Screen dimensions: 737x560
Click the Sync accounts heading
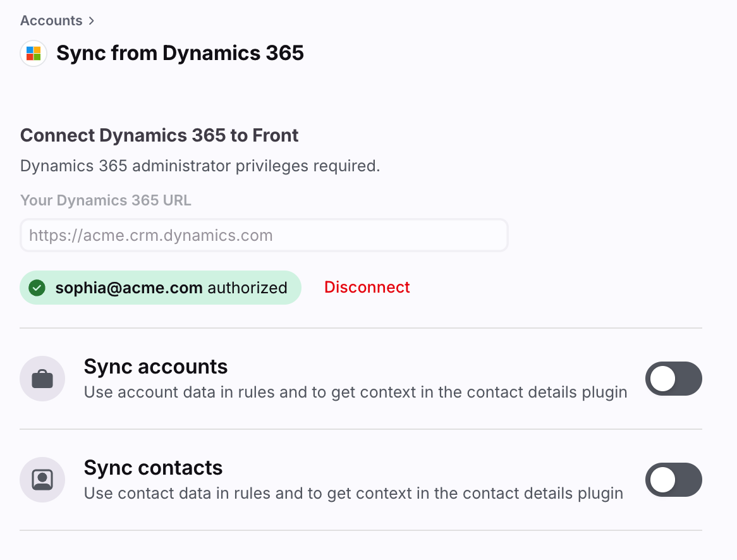[155, 367]
